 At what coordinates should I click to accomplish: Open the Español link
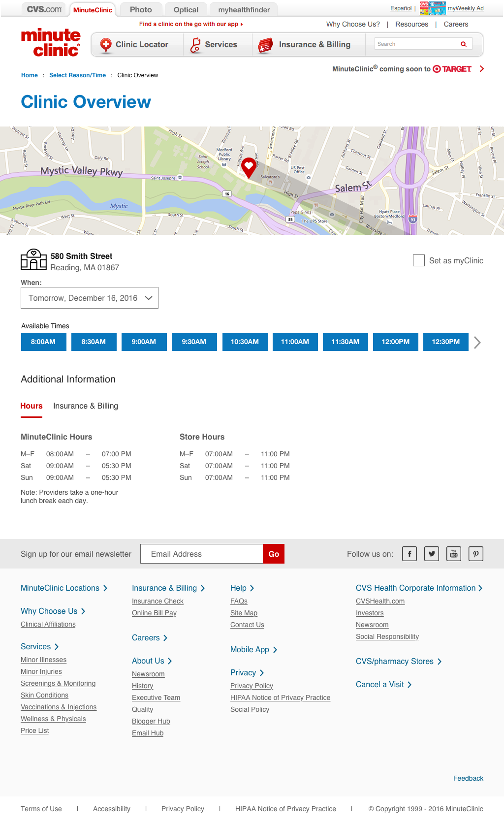point(401,8)
